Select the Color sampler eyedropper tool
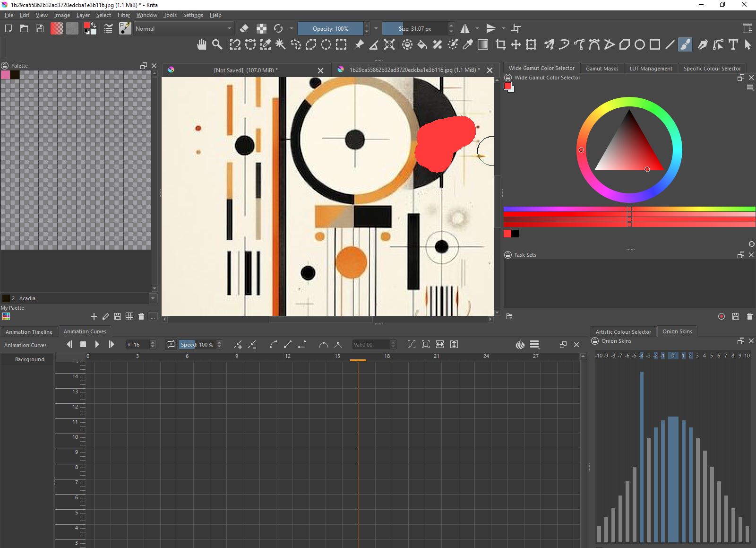 pos(468,45)
